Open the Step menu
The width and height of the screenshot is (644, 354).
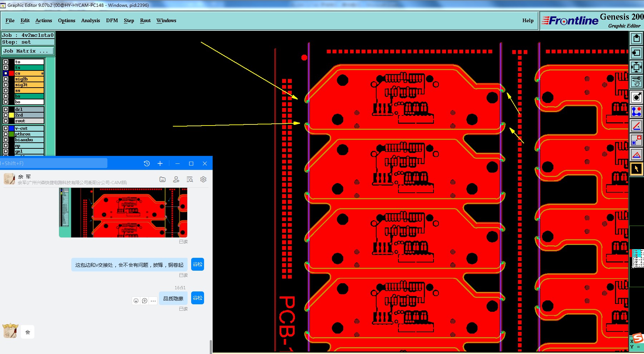129,20
